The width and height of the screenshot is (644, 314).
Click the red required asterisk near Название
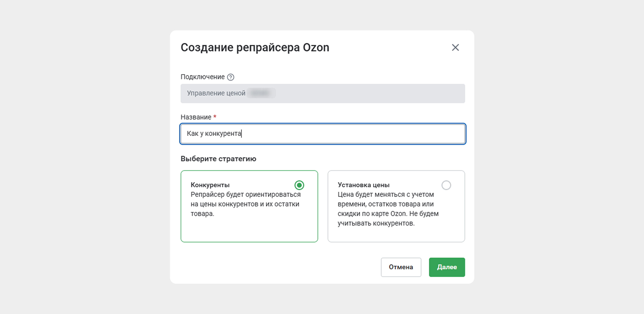click(215, 117)
